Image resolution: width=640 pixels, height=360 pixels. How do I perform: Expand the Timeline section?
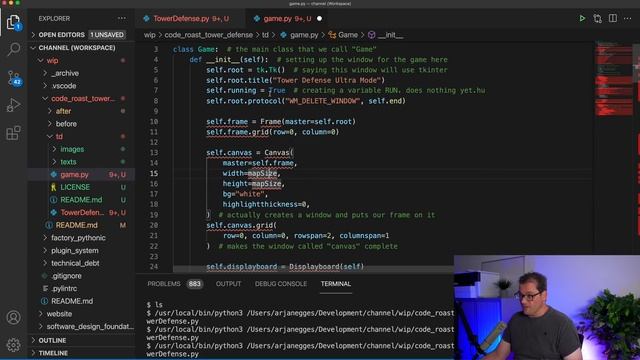tap(81, 353)
